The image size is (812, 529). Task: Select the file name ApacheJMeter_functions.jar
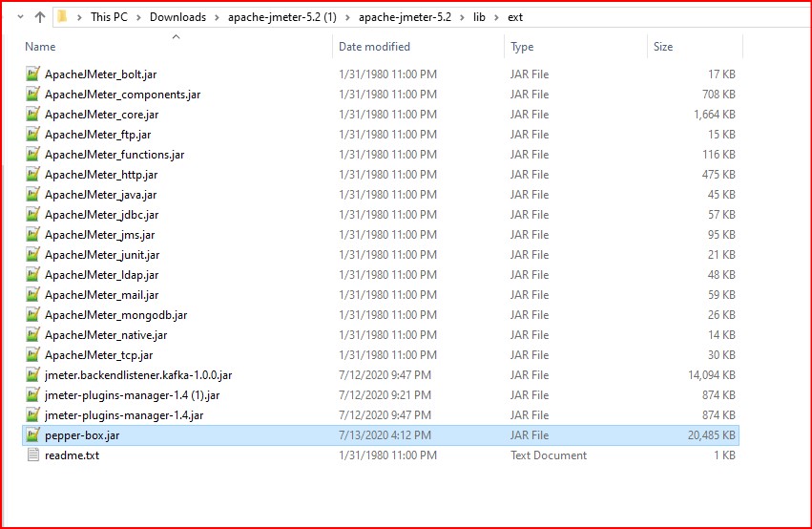point(115,155)
